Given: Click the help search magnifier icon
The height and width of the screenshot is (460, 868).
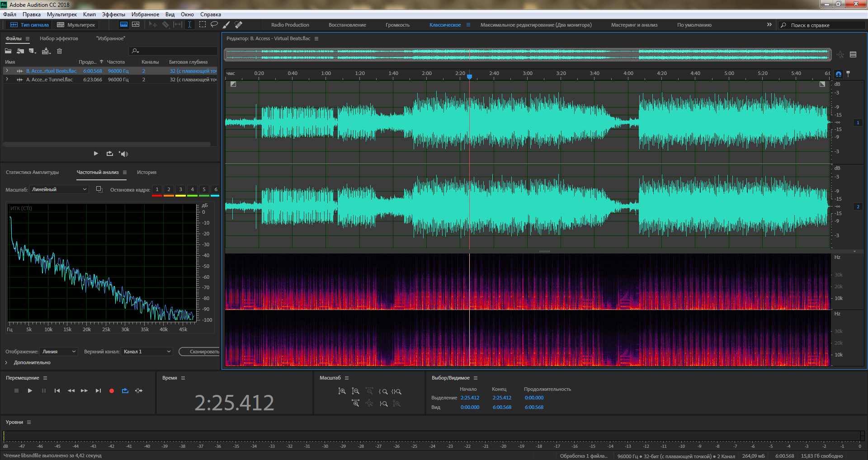Looking at the screenshot, I should click(783, 25).
